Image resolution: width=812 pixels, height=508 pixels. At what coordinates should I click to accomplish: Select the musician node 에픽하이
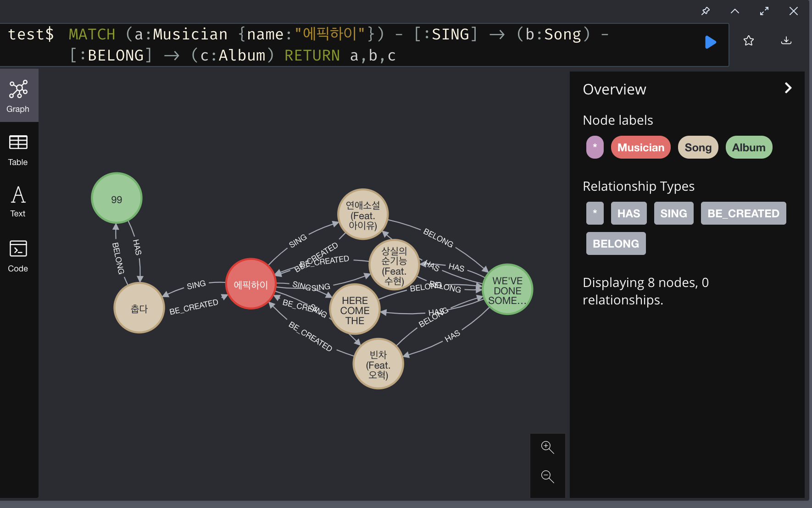pyautogui.click(x=251, y=284)
